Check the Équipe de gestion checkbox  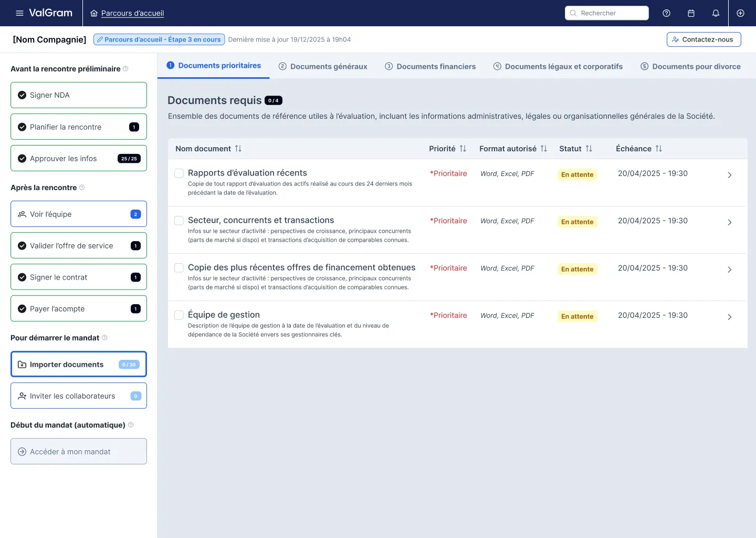(179, 315)
